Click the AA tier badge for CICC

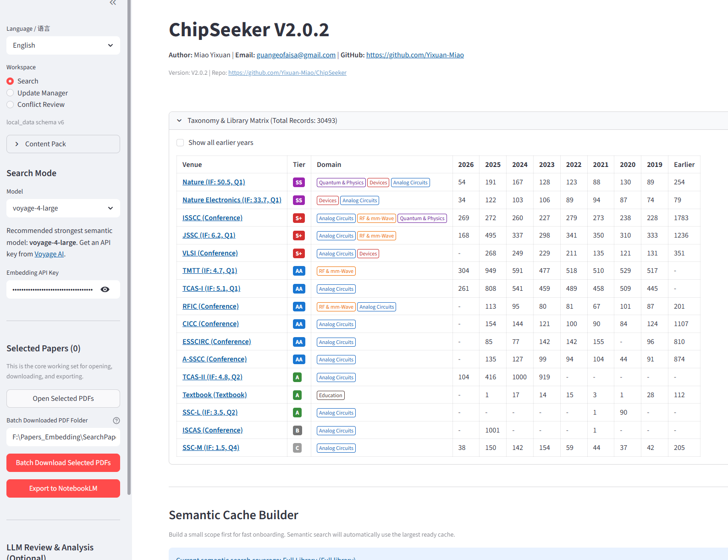[x=299, y=324]
